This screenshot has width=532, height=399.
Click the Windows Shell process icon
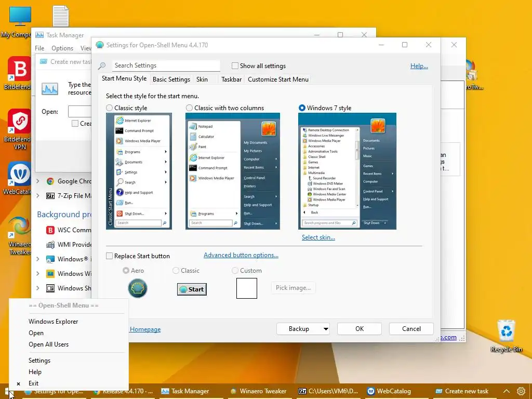(50, 288)
